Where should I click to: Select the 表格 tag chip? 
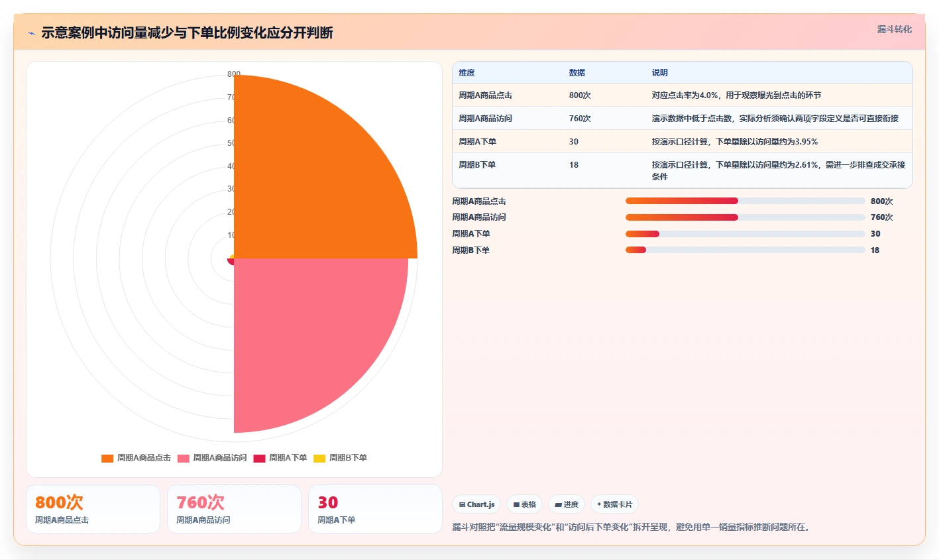(x=524, y=504)
